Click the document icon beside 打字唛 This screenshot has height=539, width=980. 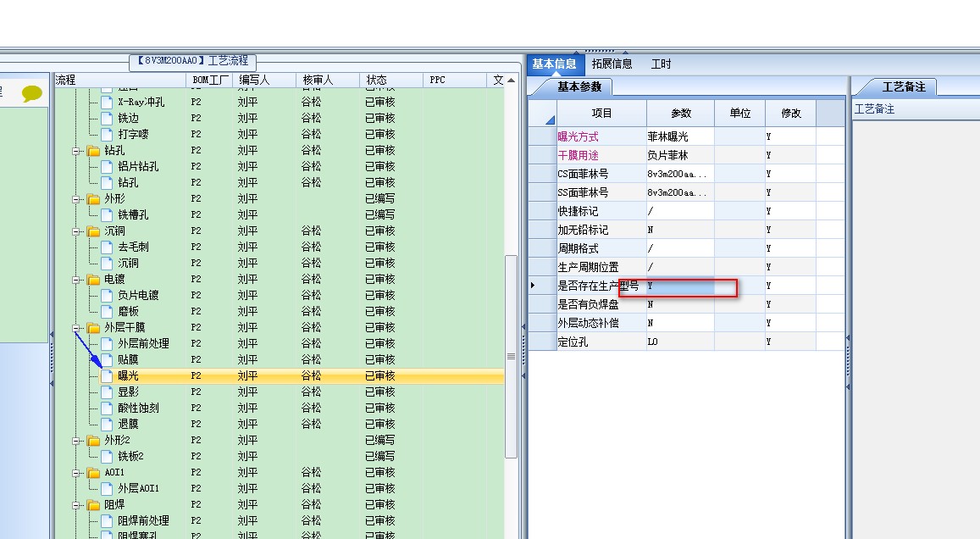(x=107, y=135)
